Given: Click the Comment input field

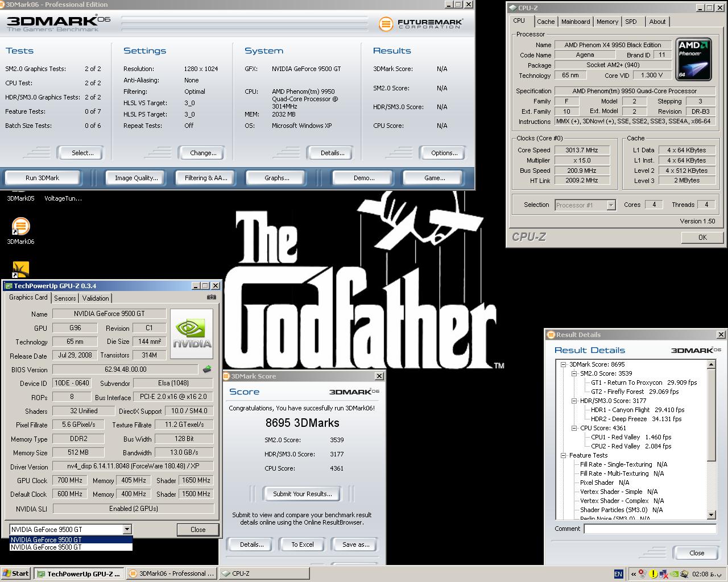Looking at the screenshot, I should tap(650, 529).
